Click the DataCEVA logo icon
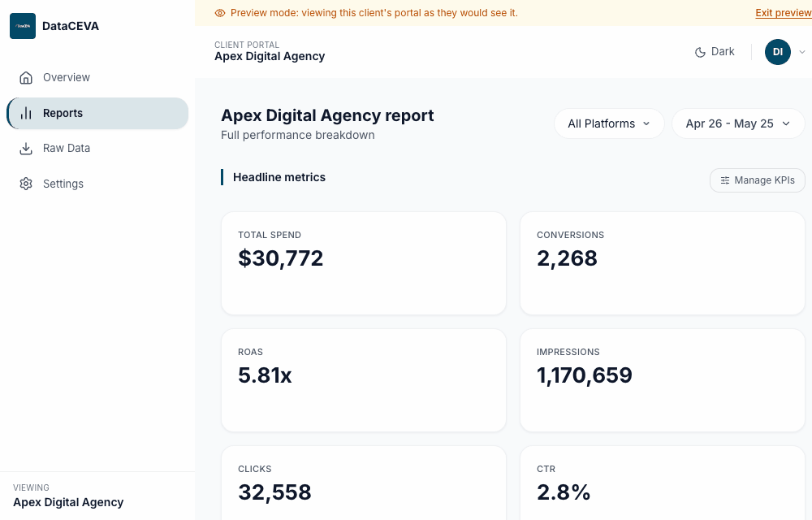The width and height of the screenshot is (812, 520). tap(23, 26)
